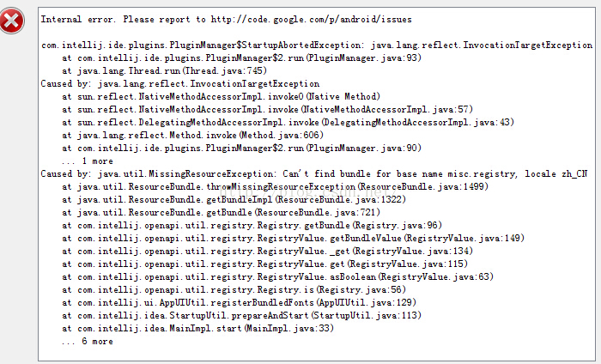
Task: Click the '... 1 more' line
Action: (88, 161)
